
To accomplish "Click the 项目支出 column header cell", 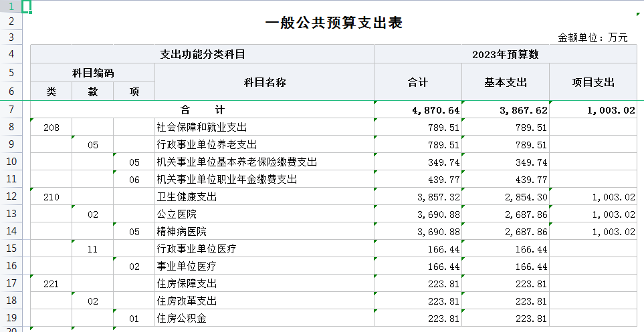I will (593, 82).
